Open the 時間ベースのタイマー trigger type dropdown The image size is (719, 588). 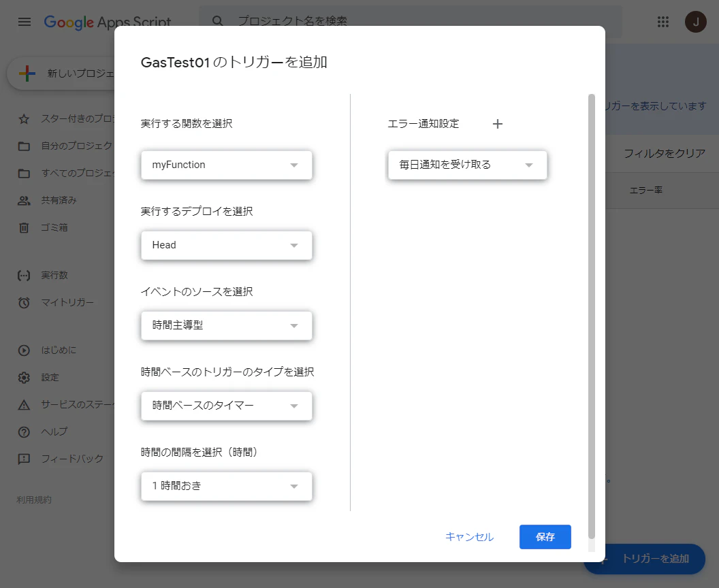point(227,406)
